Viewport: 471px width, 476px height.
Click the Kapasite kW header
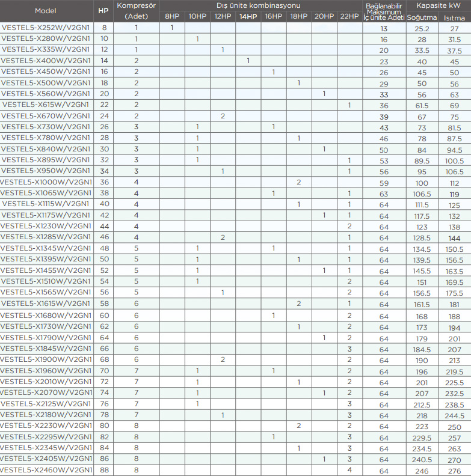[x=438, y=5]
